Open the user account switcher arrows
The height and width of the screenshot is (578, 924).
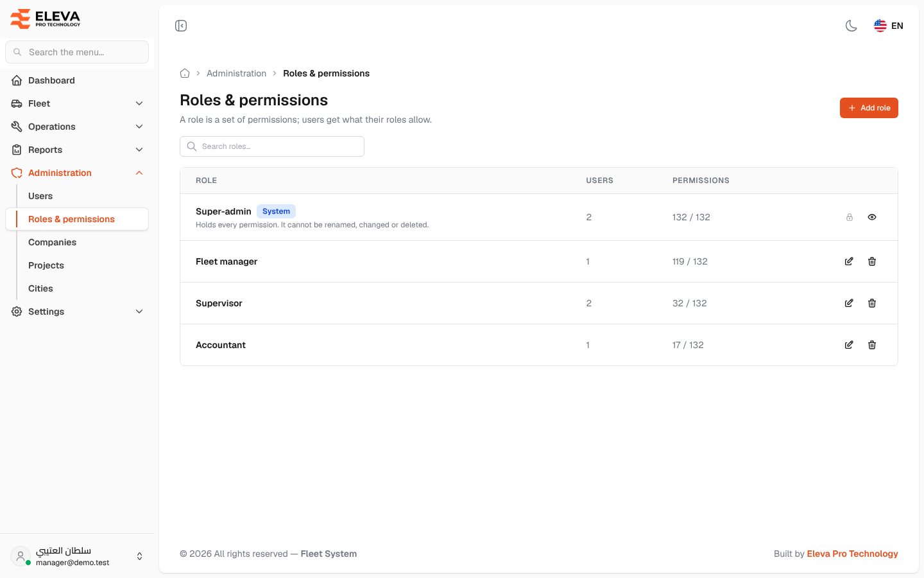140,556
